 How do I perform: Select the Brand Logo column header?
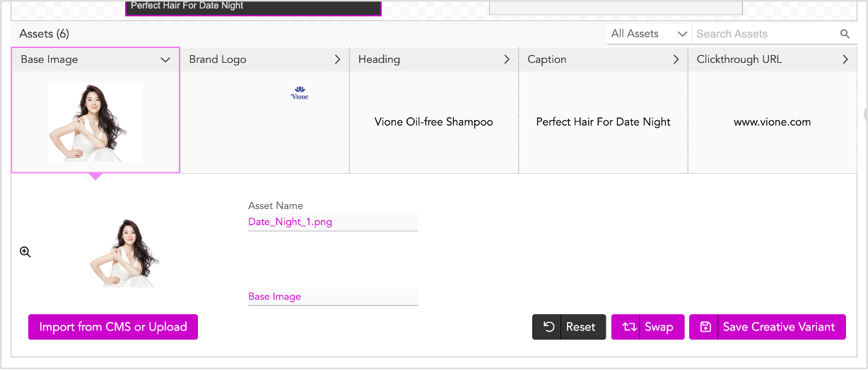[265, 59]
